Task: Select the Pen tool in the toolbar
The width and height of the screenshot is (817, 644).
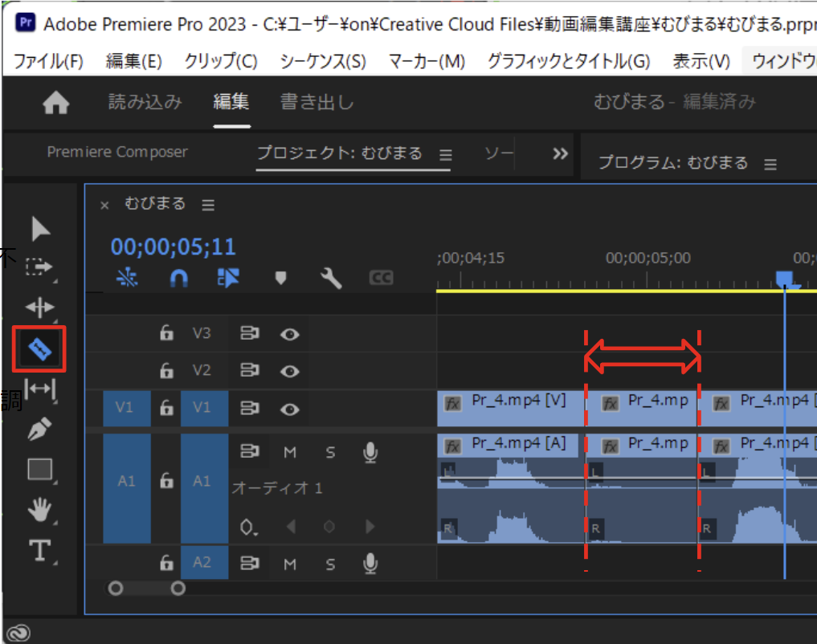Action: pyautogui.click(x=39, y=429)
